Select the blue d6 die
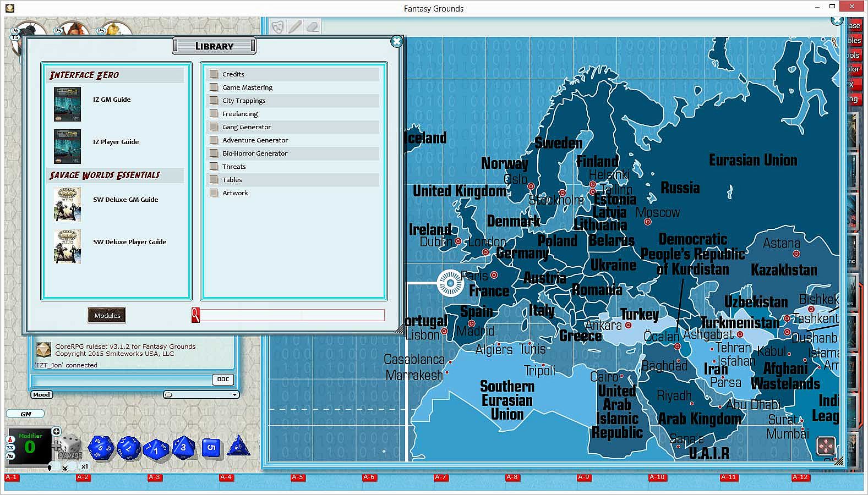 point(211,448)
